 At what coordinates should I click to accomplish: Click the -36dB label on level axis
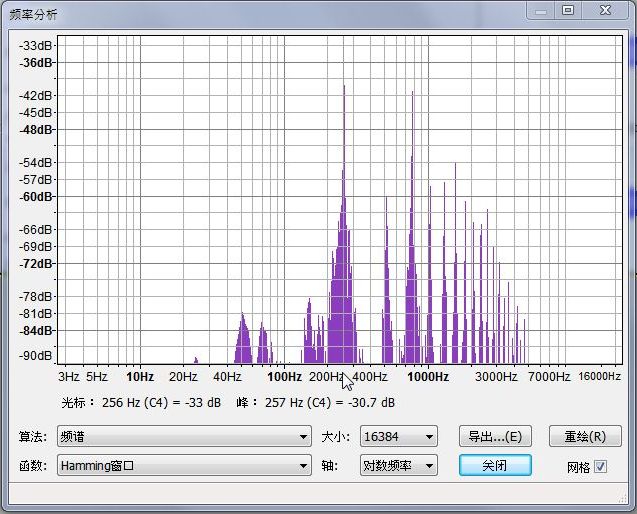tap(37, 63)
